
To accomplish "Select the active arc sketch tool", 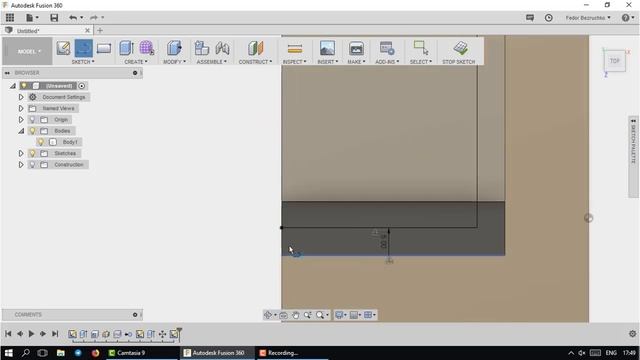I will click(83, 48).
